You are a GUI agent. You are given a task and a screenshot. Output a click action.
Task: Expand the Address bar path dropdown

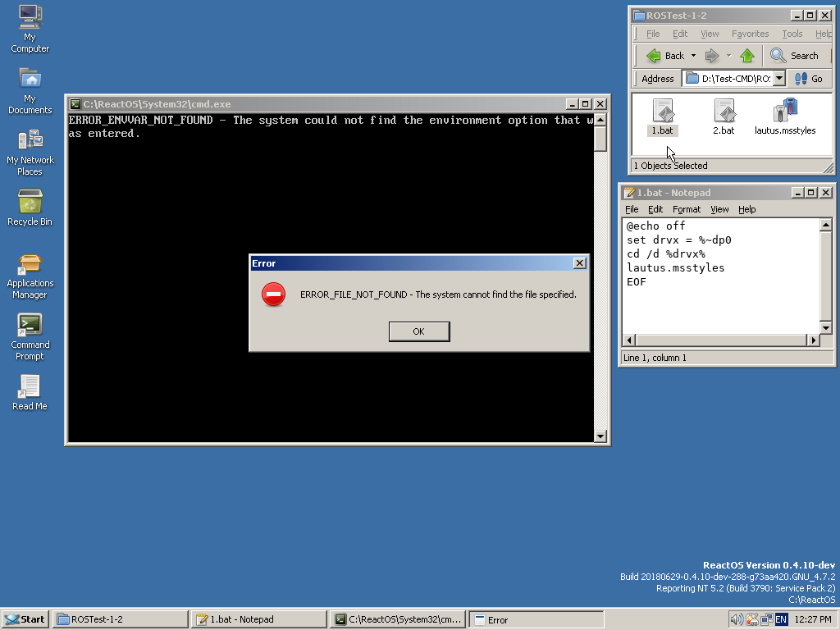[779, 79]
